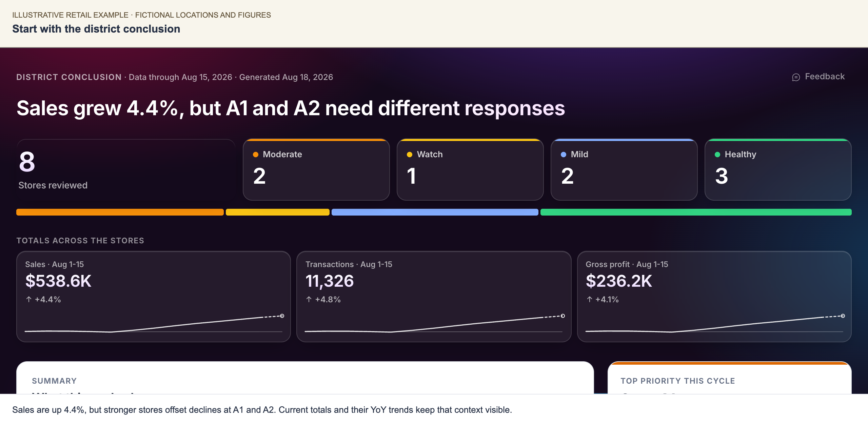Viewport: 868px width, 425px height.
Task: Click the headline about A1 and A2
Action: (x=291, y=108)
